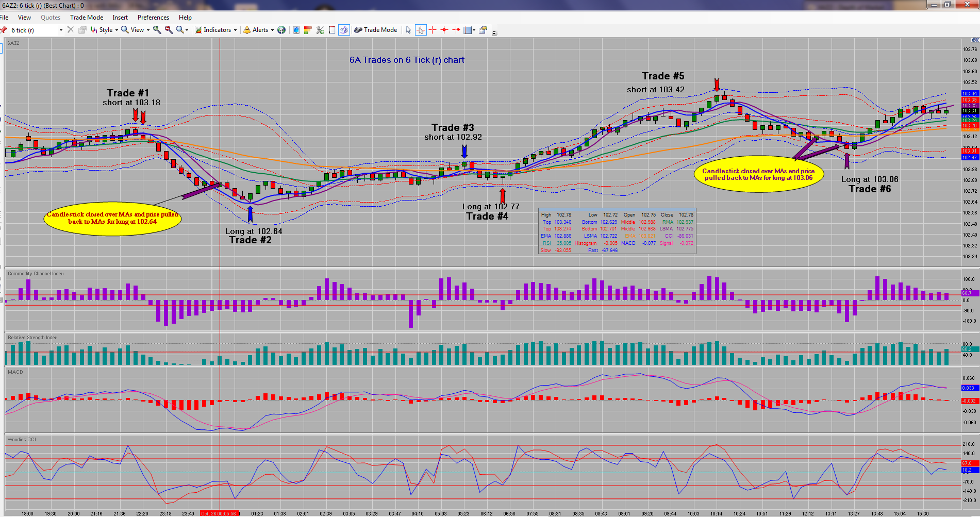Image resolution: width=980 pixels, height=517 pixels.
Task: Click the View magnifier icon
Action: click(x=125, y=30)
